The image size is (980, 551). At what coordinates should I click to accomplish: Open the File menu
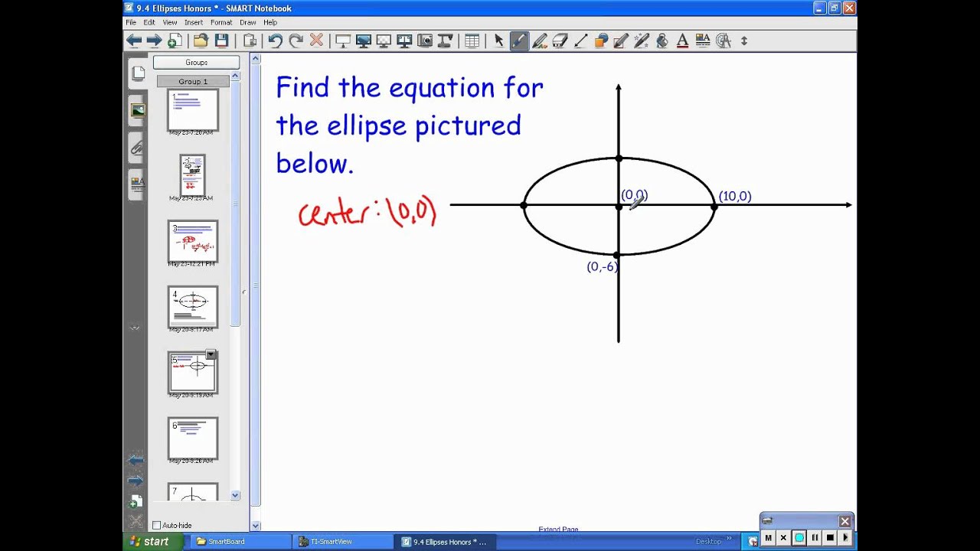(x=131, y=22)
